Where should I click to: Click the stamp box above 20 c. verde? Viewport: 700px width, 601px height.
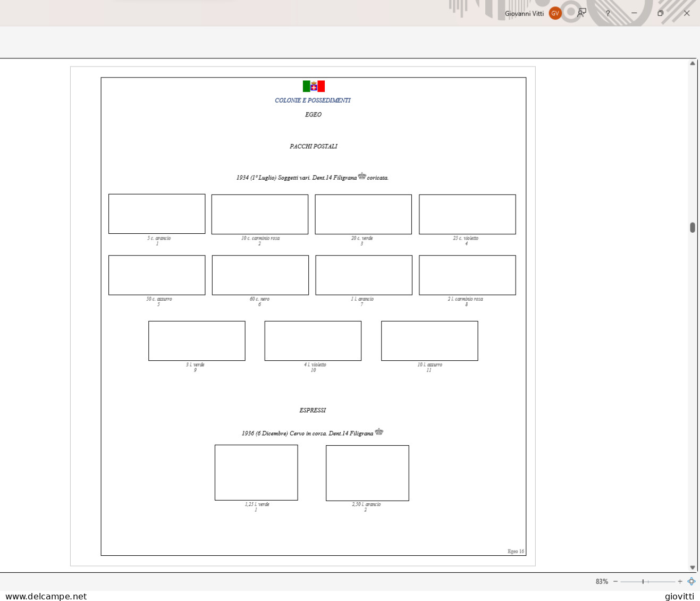(364, 214)
